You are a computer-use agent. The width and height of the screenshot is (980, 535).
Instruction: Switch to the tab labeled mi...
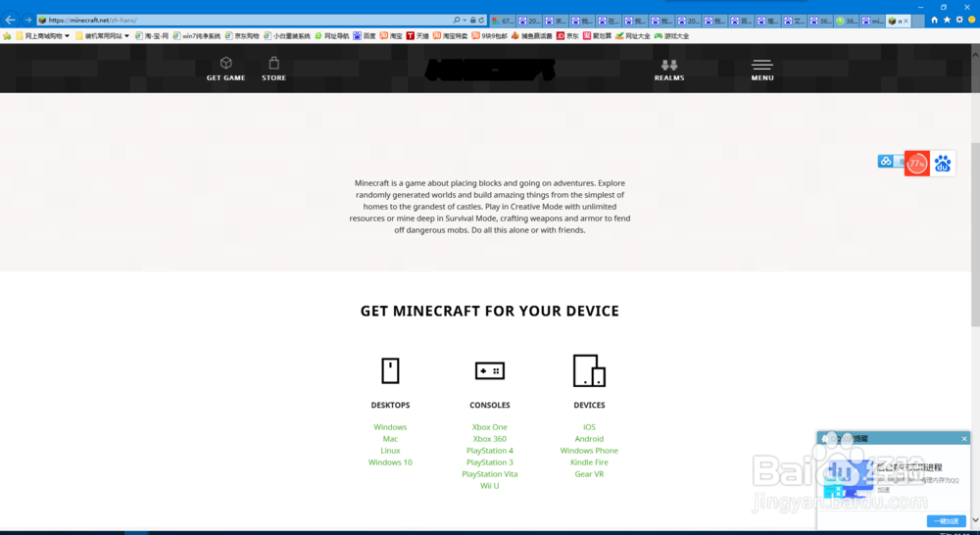tap(872, 21)
